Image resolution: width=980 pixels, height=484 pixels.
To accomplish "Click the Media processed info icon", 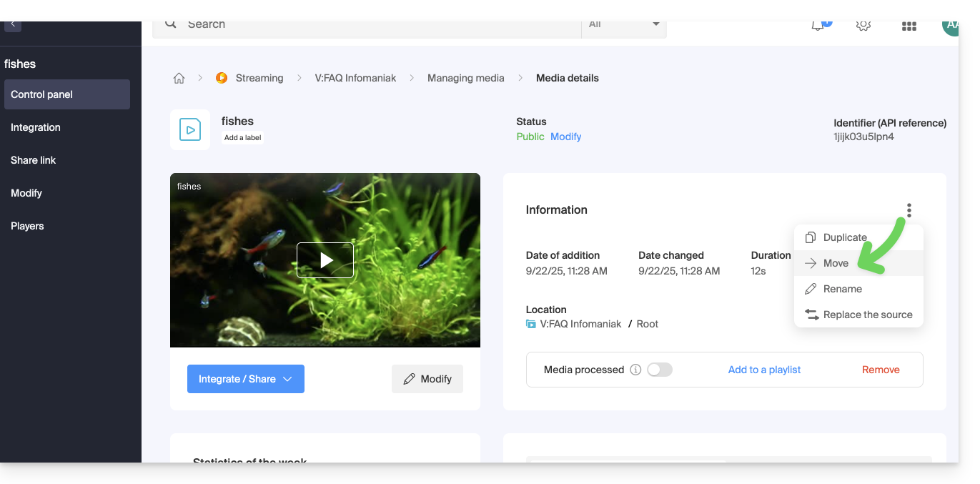I will (635, 370).
